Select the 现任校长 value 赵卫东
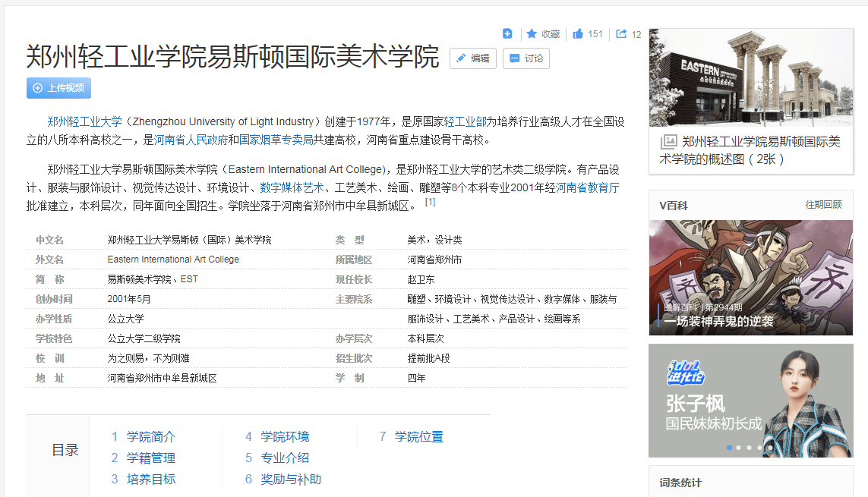Image resolution: width=868 pixels, height=497 pixels. pos(421,280)
